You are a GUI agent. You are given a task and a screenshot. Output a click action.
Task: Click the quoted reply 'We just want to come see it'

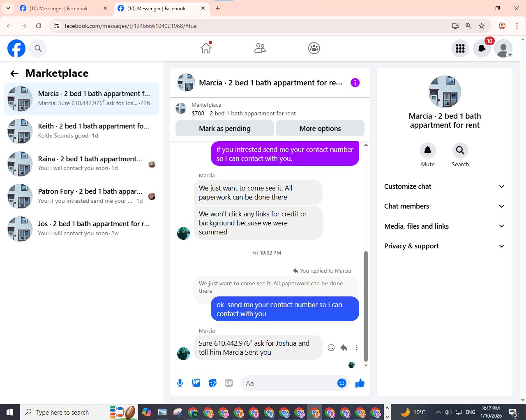276,287
